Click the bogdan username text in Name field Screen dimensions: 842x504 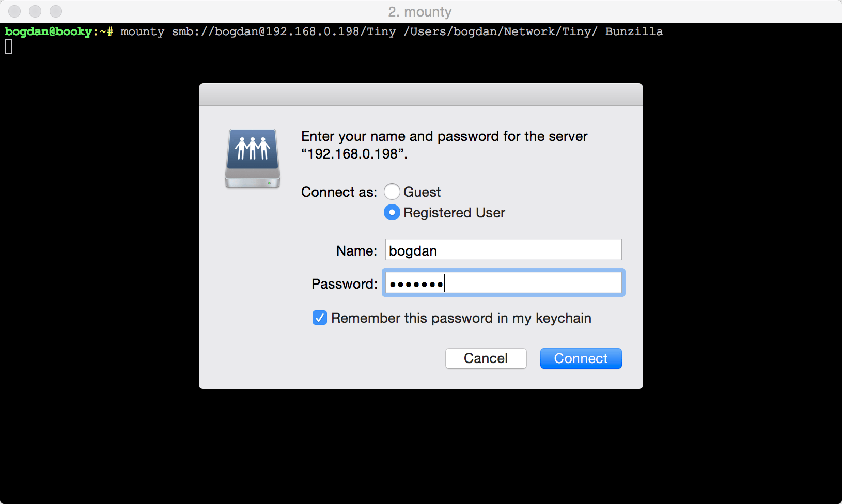click(412, 250)
